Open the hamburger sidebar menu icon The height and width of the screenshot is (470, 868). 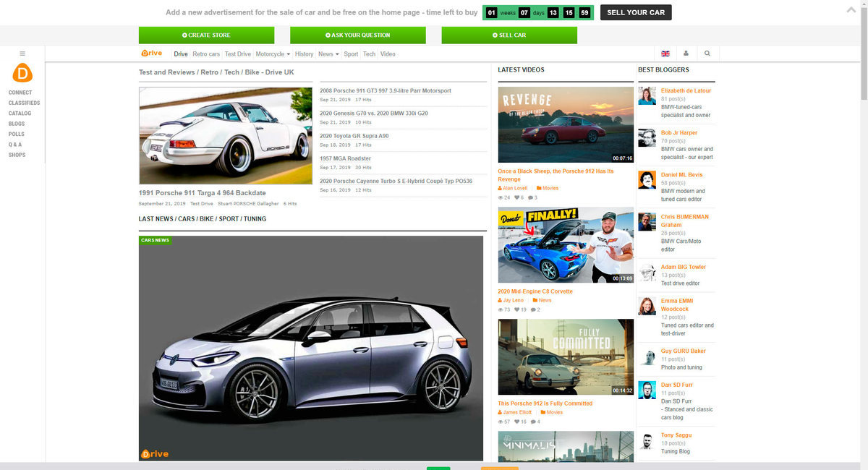22,54
